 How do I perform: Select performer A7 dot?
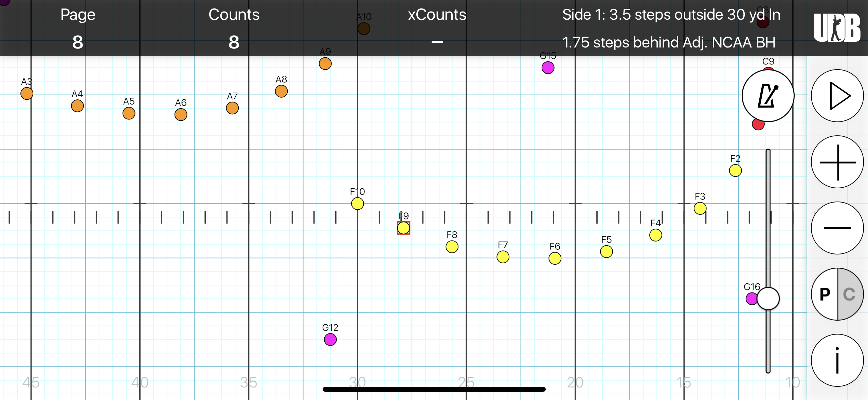click(x=232, y=108)
